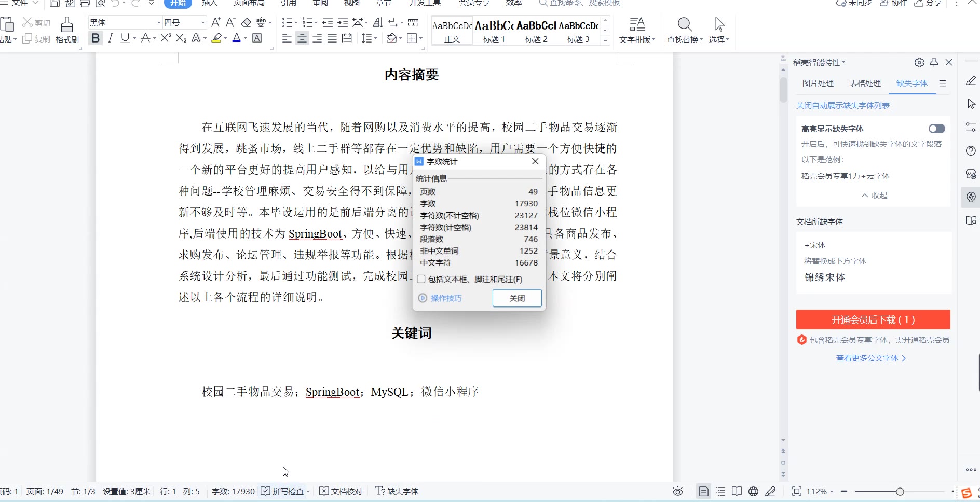Screen dimensions: 980x502
Task: Apply the blue font color swatch
Action: pyautogui.click(x=237, y=38)
